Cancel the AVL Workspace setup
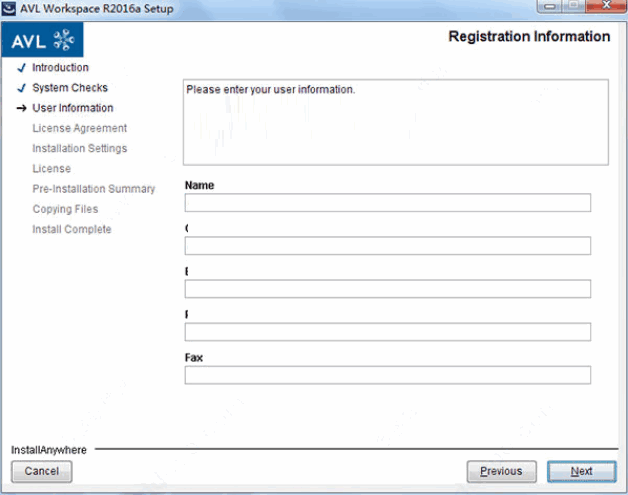The height and width of the screenshot is (495, 628). pyautogui.click(x=42, y=471)
